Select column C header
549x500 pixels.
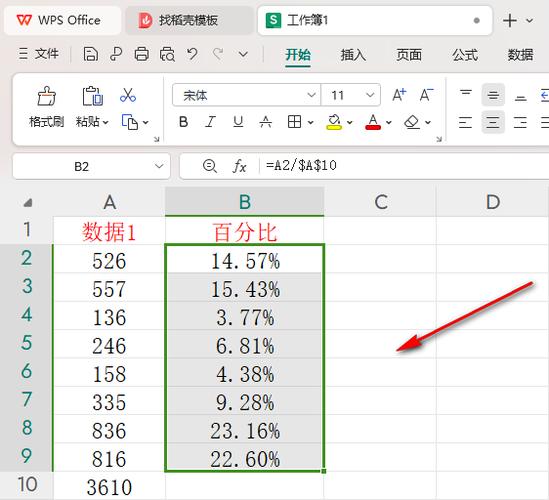pos(380,202)
